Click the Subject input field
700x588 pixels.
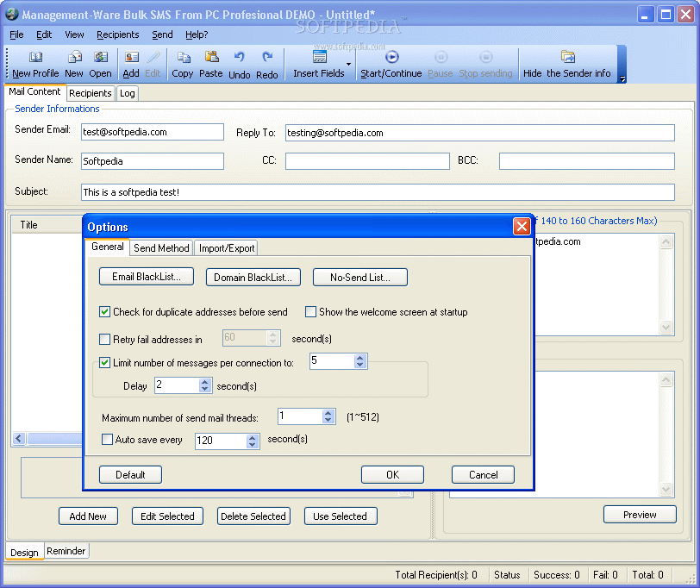pyautogui.click(x=378, y=192)
